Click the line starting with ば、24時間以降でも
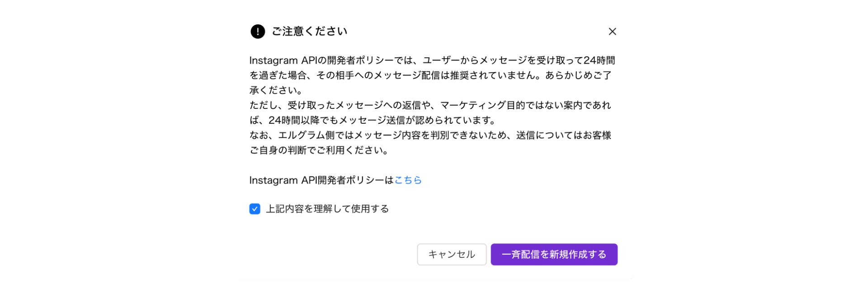This screenshot has height=289, width=868. click(x=373, y=120)
